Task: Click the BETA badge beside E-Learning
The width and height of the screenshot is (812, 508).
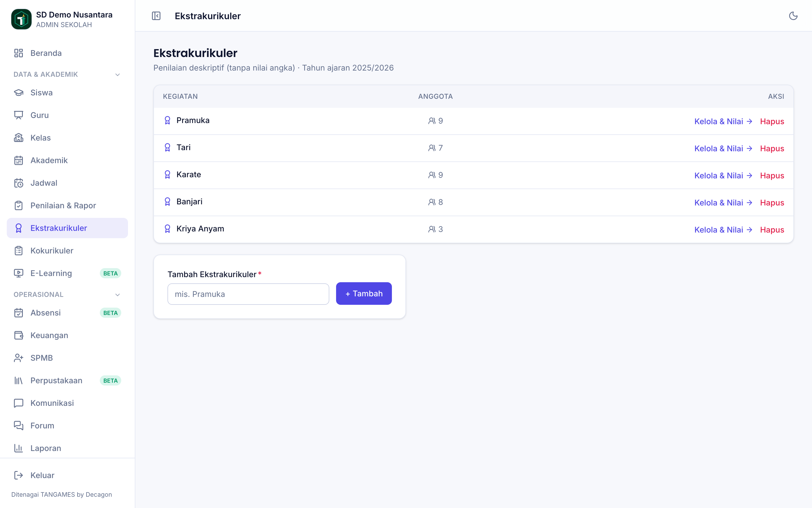Action: [111, 273]
